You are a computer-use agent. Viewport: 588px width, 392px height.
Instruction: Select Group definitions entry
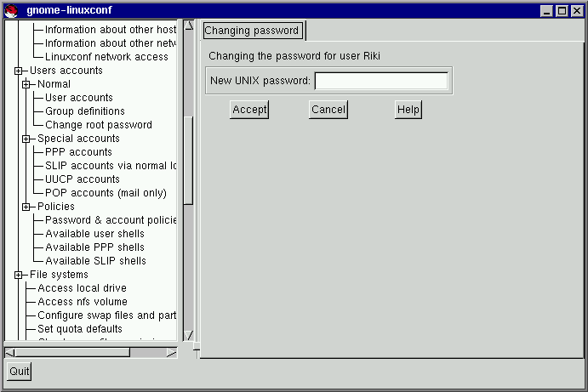click(84, 111)
